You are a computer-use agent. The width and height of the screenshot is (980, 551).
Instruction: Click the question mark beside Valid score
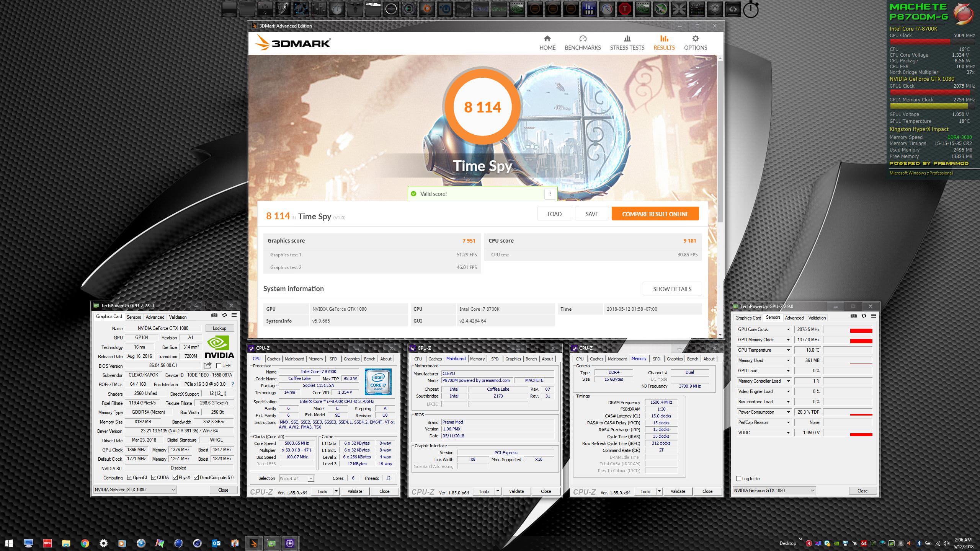550,194
